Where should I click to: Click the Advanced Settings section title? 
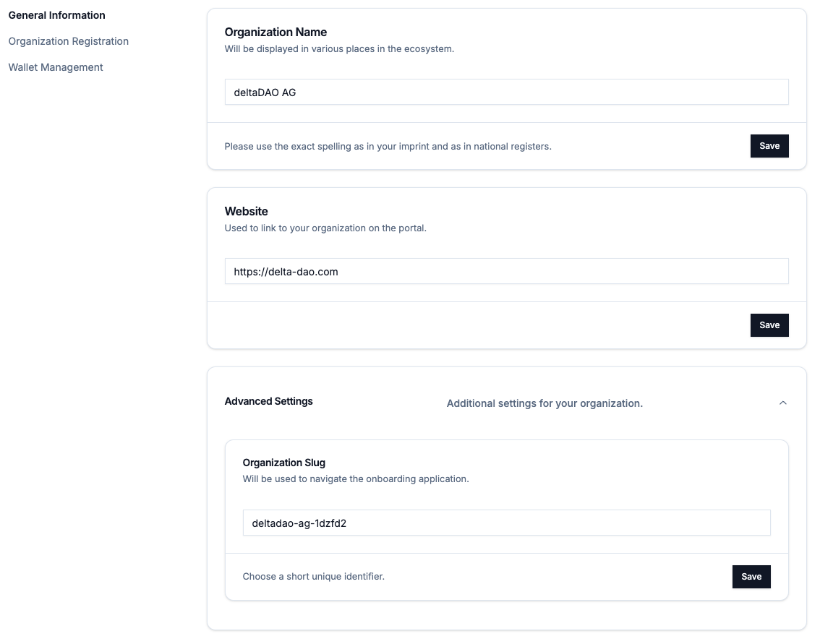268,401
